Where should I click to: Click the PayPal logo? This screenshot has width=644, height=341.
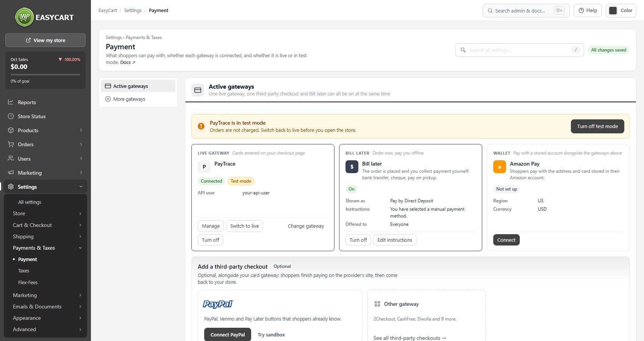[x=218, y=304]
